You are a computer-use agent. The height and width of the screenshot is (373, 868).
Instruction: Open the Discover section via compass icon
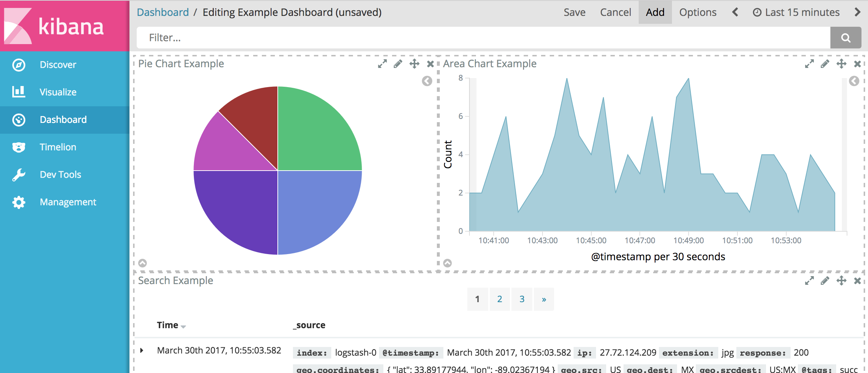coord(18,65)
